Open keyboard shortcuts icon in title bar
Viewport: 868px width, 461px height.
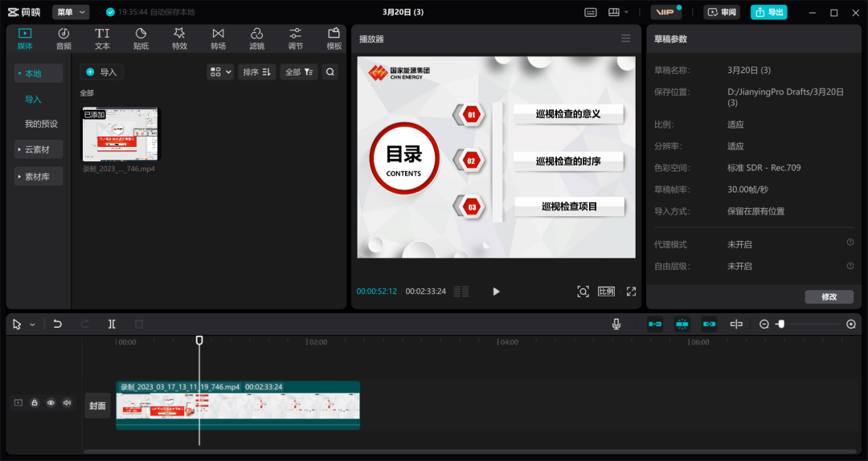pyautogui.click(x=591, y=12)
